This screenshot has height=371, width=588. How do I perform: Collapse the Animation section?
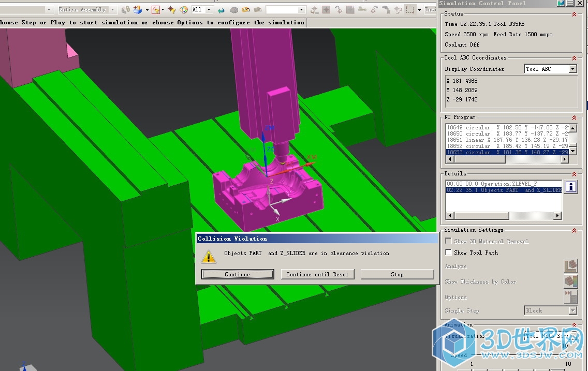(x=574, y=325)
